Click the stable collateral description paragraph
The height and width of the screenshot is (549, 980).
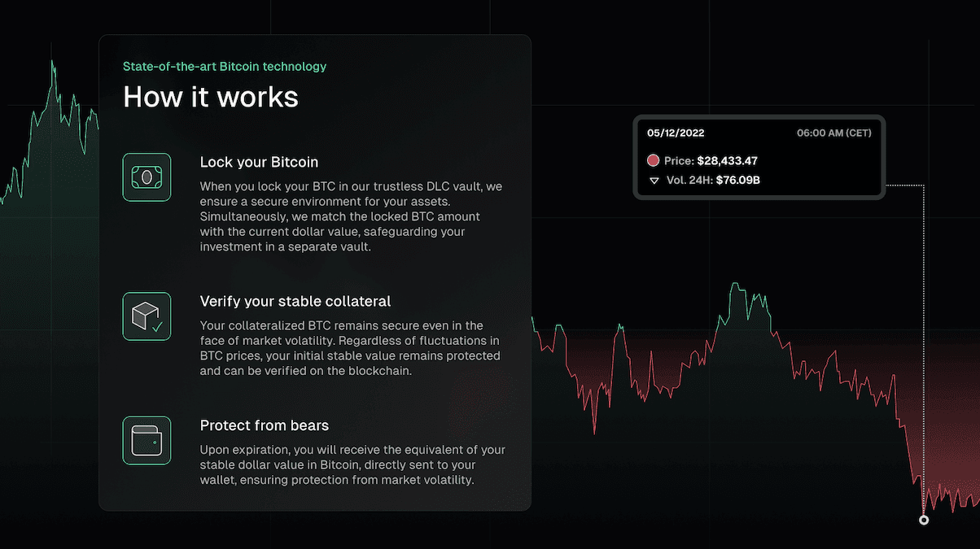tap(350, 348)
